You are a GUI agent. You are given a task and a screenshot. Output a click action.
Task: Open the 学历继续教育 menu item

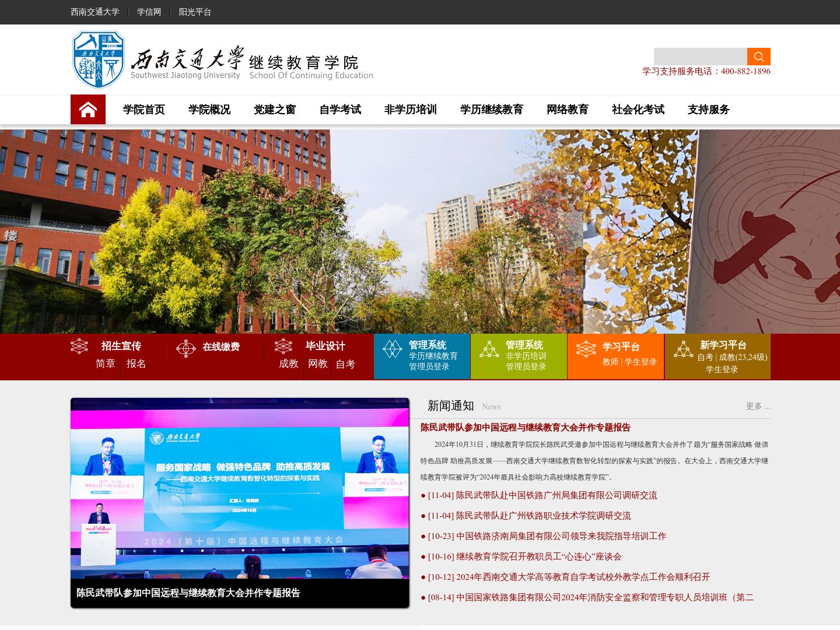[492, 110]
